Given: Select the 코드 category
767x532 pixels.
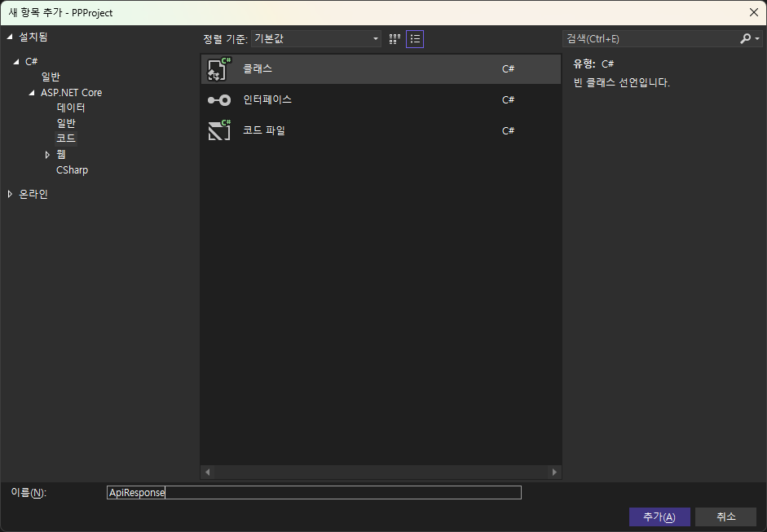Looking at the screenshot, I should coord(66,138).
